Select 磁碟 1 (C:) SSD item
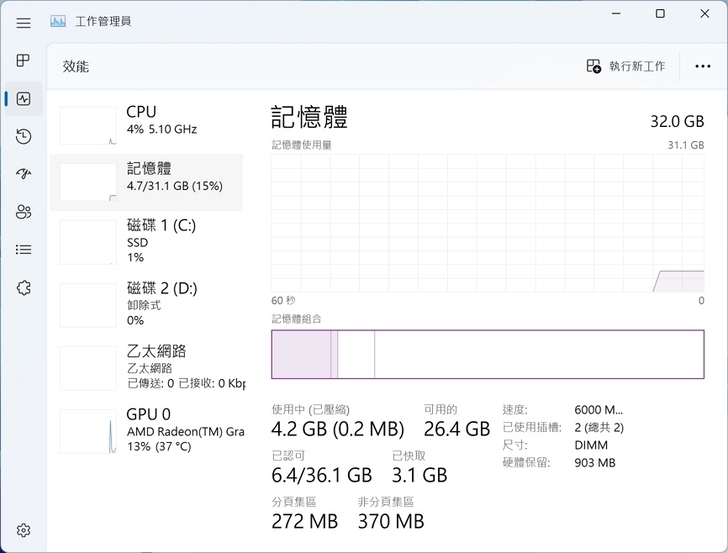 [146, 241]
